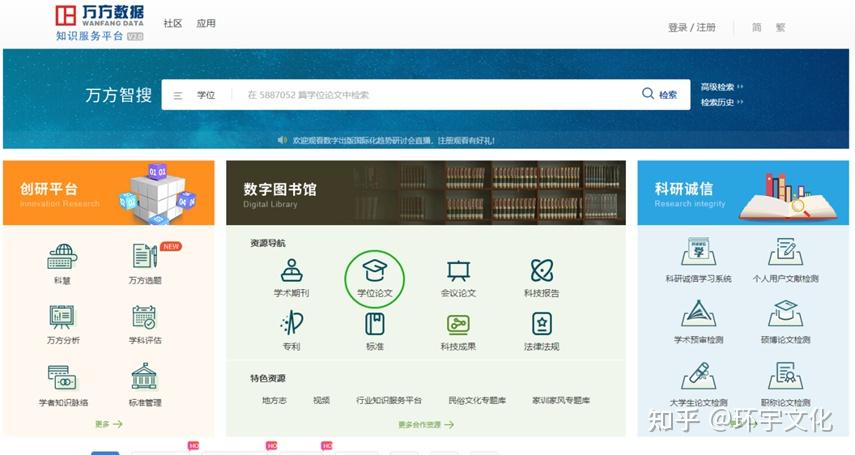
Task: Click 登录 / 注册 link
Action: pyautogui.click(x=691, y=27)
